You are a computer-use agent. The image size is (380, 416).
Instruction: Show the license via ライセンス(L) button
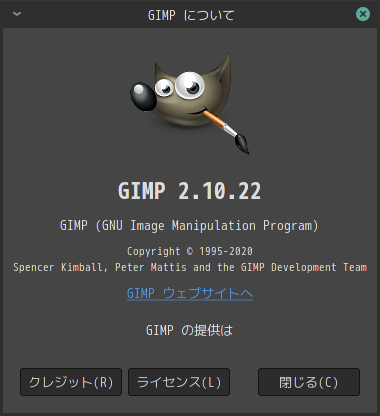[x=179, y=382]
